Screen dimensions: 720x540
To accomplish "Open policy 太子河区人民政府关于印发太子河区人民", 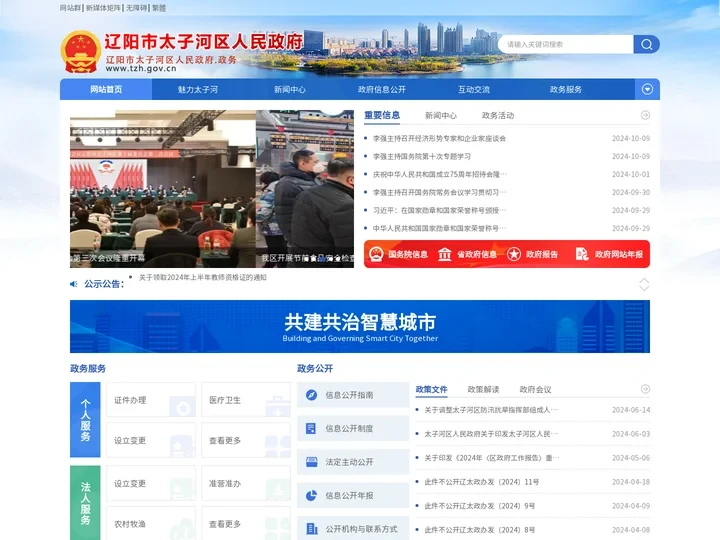I will [491, 434].
